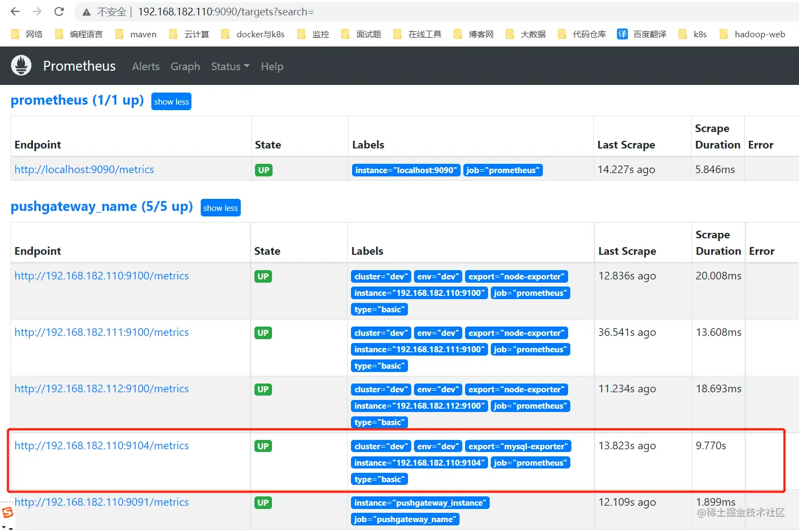
Task: Open the docker与k8s bookmark folder
Action: pos(253,34)
